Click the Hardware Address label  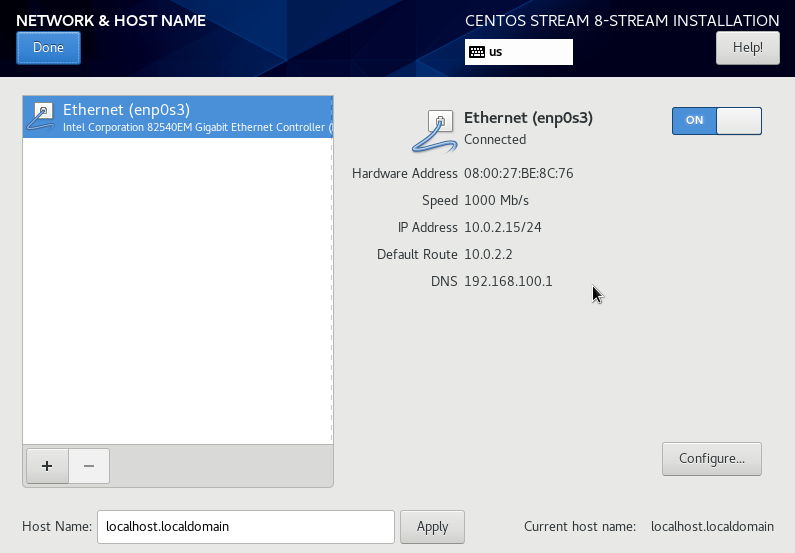405,173
